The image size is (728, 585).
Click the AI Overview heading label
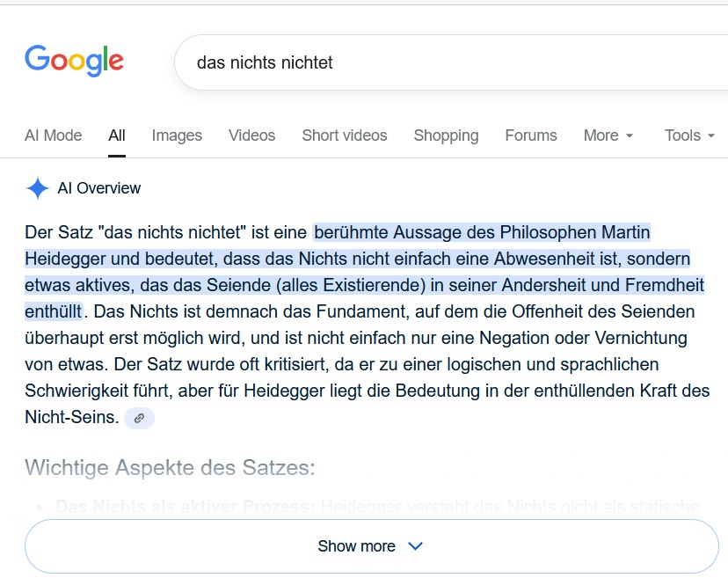click(98, 188)
